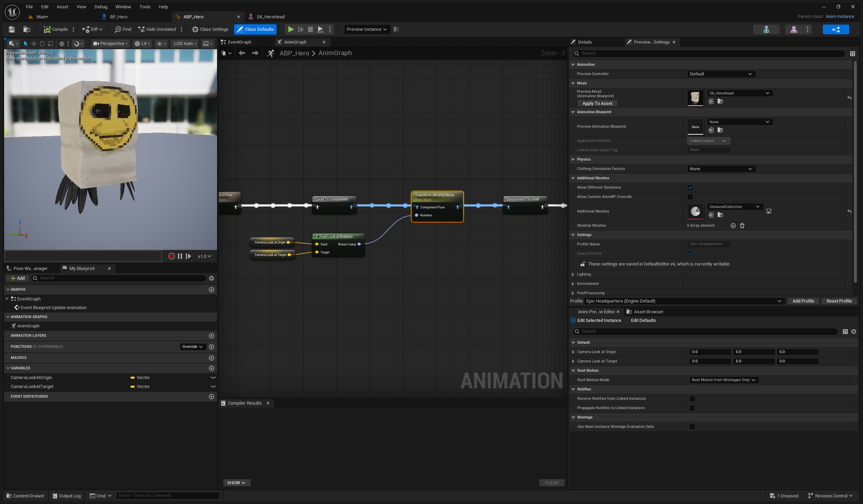863x504 pixels.
Task: Open Root Motion Mode dropdown
Action: pyautogui.click(x=723, y=380)
